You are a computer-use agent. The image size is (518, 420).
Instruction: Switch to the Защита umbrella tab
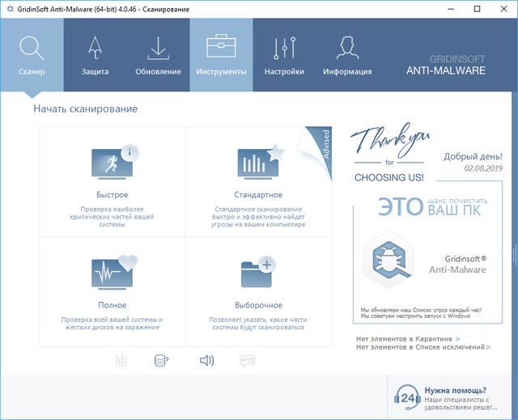click(95, 55)
